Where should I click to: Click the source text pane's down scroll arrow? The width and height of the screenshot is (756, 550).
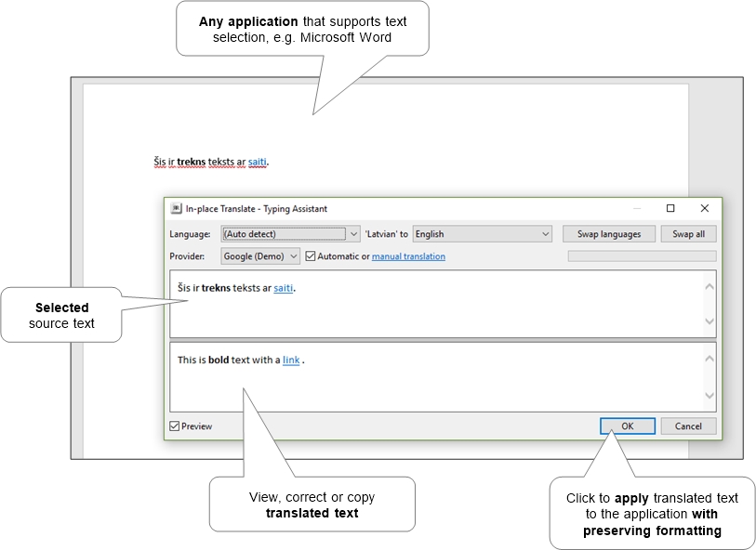(x=710, y=321)
